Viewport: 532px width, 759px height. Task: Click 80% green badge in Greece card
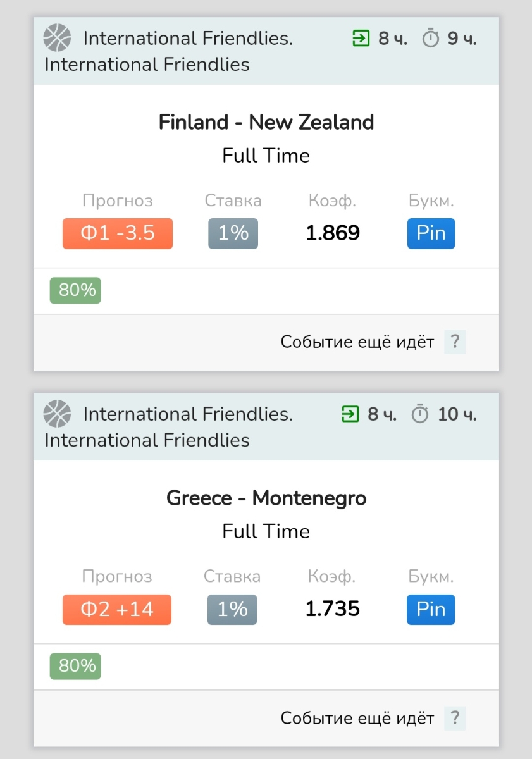(x=75, y=666)
